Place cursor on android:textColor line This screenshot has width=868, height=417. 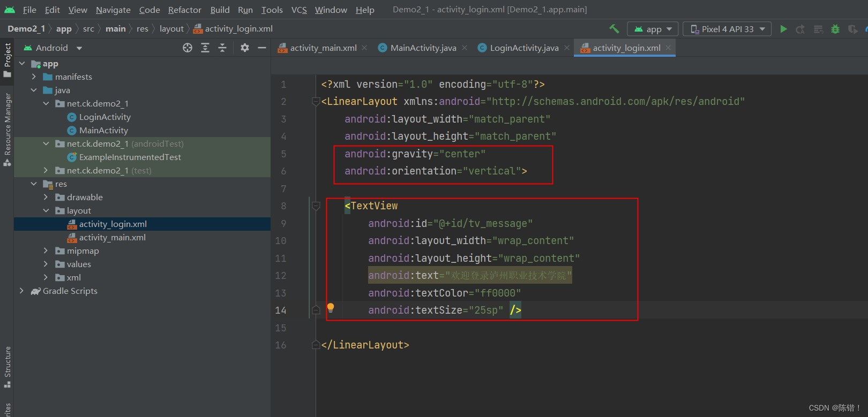pyautogui.click(x=444, y=293)
